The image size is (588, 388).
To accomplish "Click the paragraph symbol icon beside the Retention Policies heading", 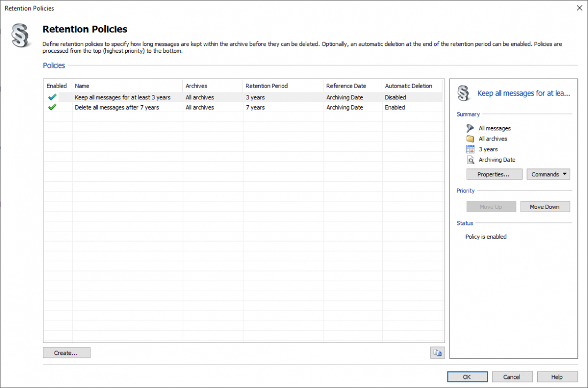I will point(20,37).
